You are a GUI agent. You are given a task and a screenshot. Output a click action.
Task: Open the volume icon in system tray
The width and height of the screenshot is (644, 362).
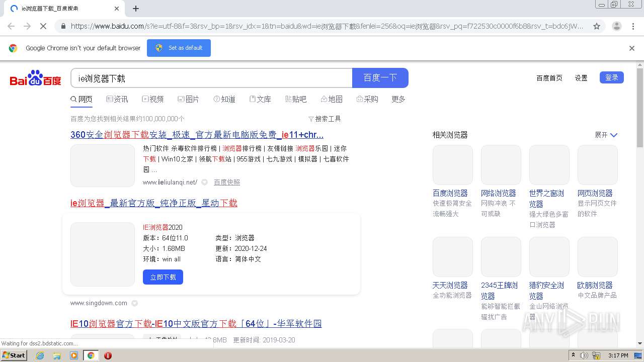(x=584, y=355)
